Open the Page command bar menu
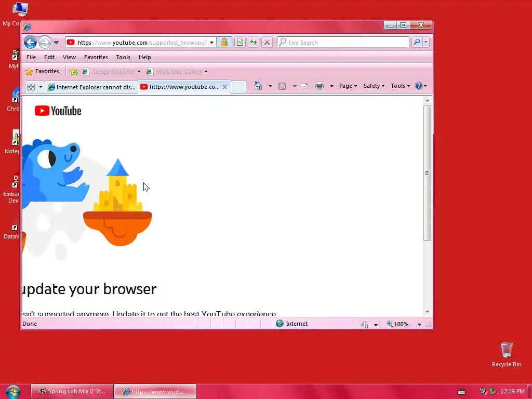Viewport: 532px width, 399px height. (348, 86)
